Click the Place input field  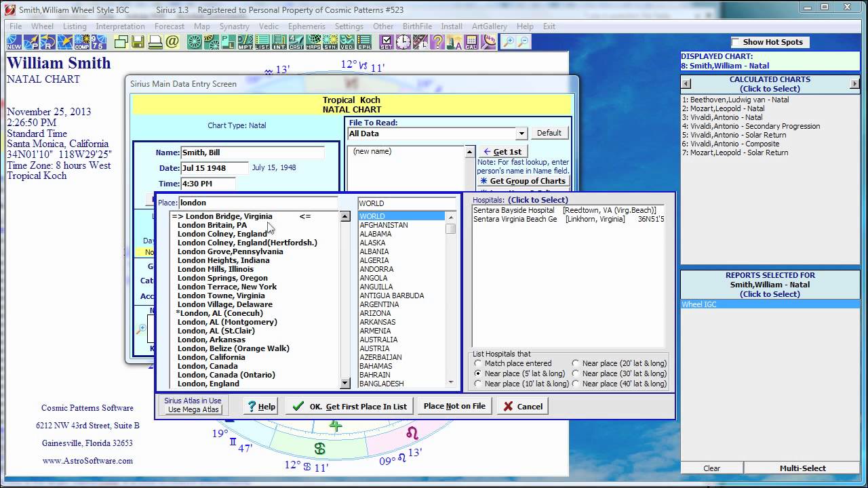click(x=258, y=203)
